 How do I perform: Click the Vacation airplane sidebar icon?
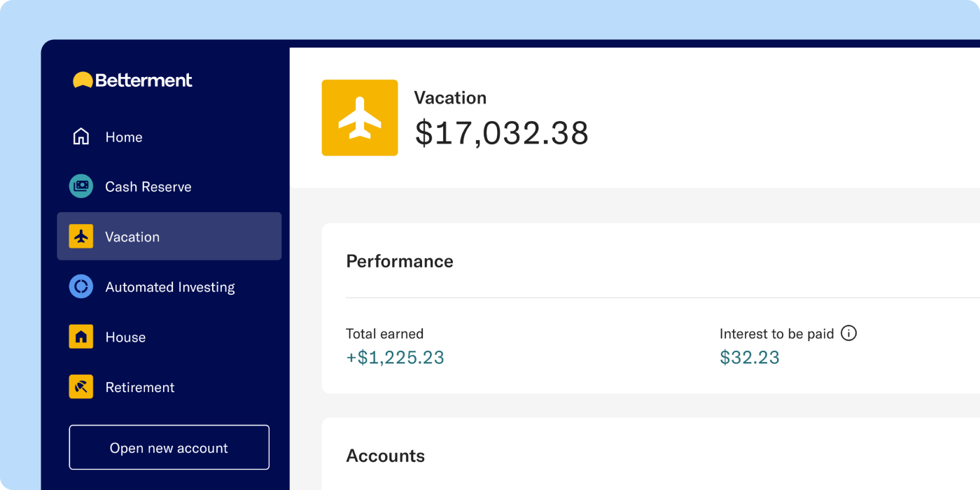coord(81,237)
